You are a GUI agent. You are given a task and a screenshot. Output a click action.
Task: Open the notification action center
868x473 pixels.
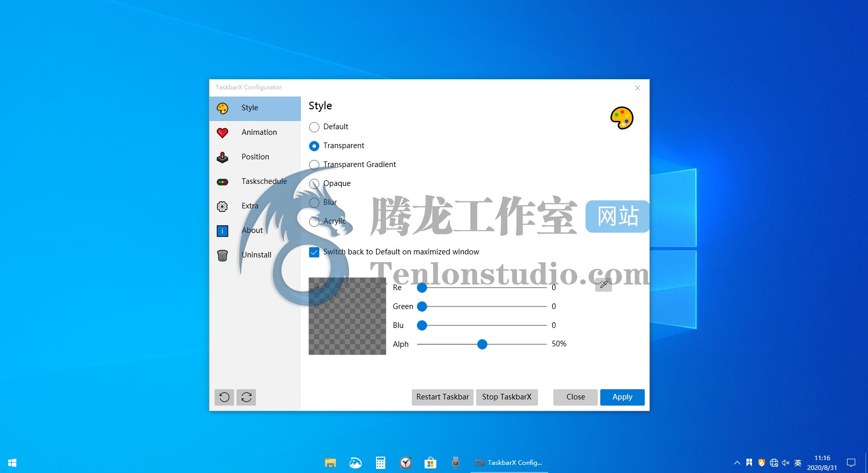(x=851, y=463)
